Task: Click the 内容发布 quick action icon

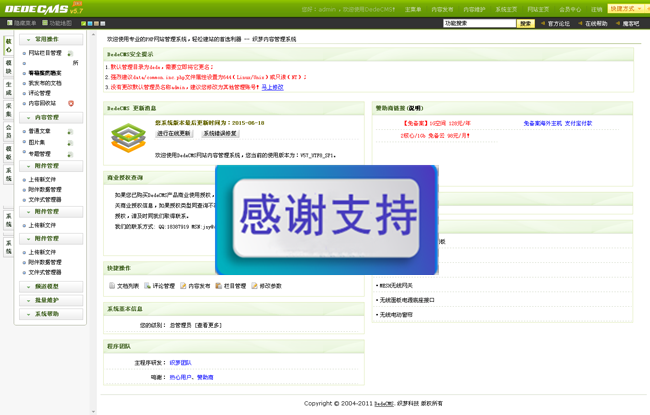Action: 183,286
